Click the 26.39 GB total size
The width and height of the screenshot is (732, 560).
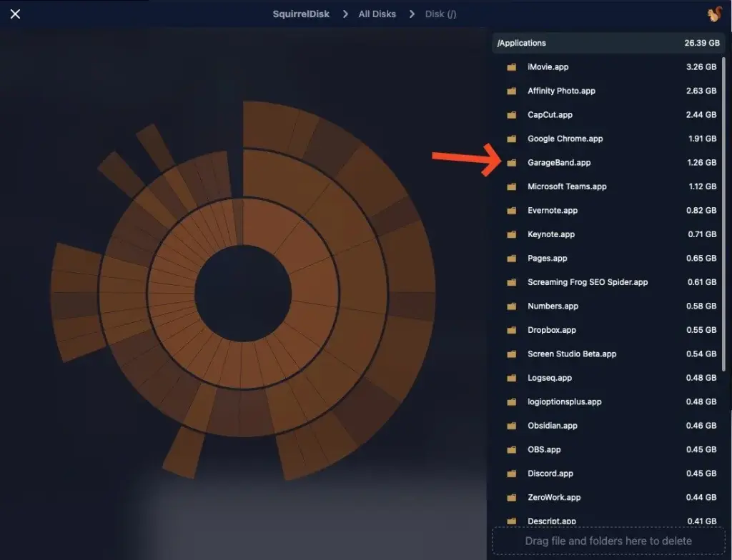click(702, 43)
